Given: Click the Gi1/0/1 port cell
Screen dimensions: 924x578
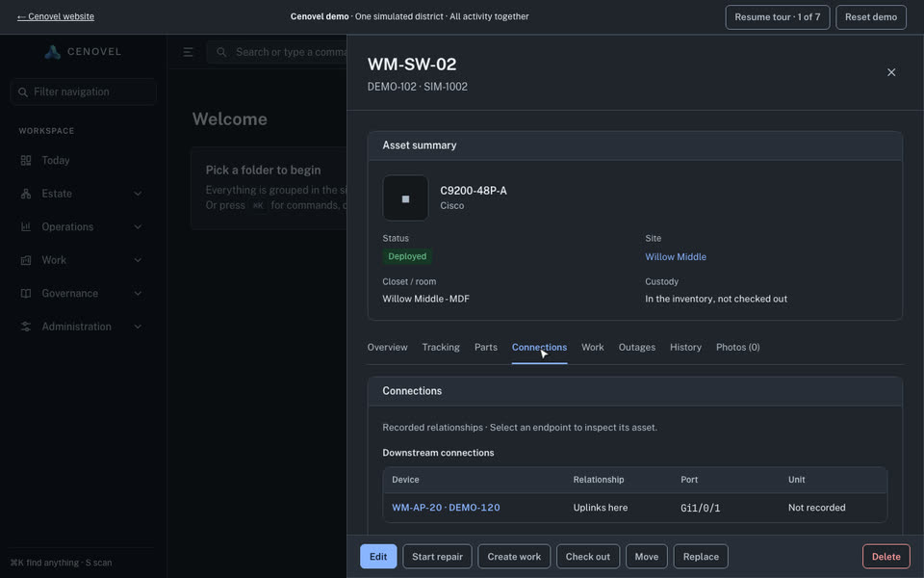Looking at the screenshot, I should (x=700, y=508).
